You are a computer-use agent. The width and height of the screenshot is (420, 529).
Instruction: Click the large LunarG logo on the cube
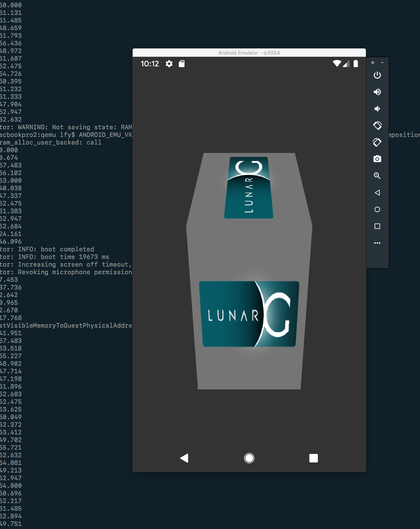pos(249,314)
